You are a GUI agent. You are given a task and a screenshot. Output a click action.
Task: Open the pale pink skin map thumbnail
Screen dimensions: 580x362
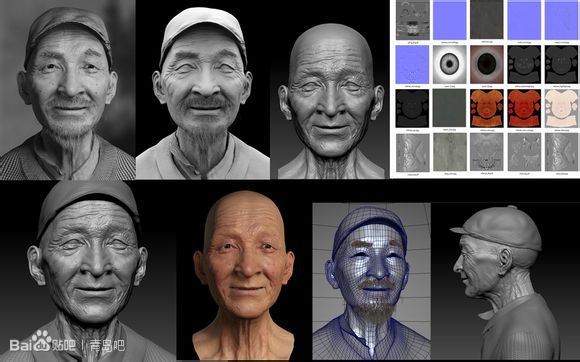click(562, 108)
